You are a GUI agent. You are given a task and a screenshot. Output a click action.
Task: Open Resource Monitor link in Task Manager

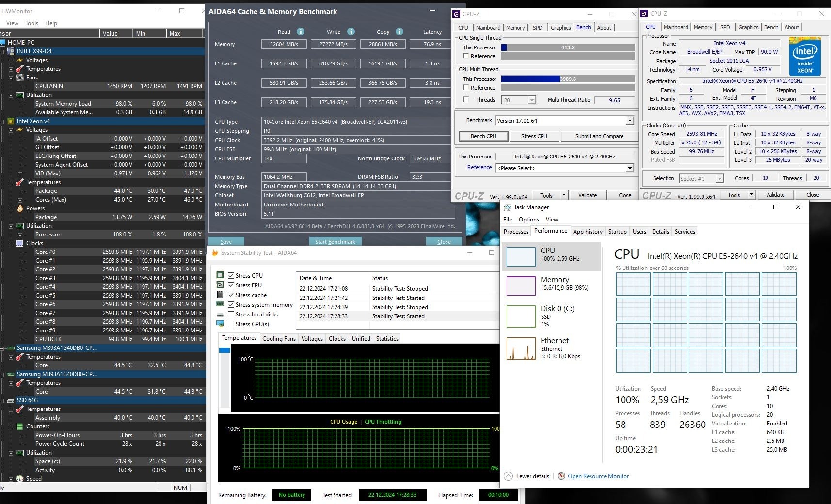(598, 476)
